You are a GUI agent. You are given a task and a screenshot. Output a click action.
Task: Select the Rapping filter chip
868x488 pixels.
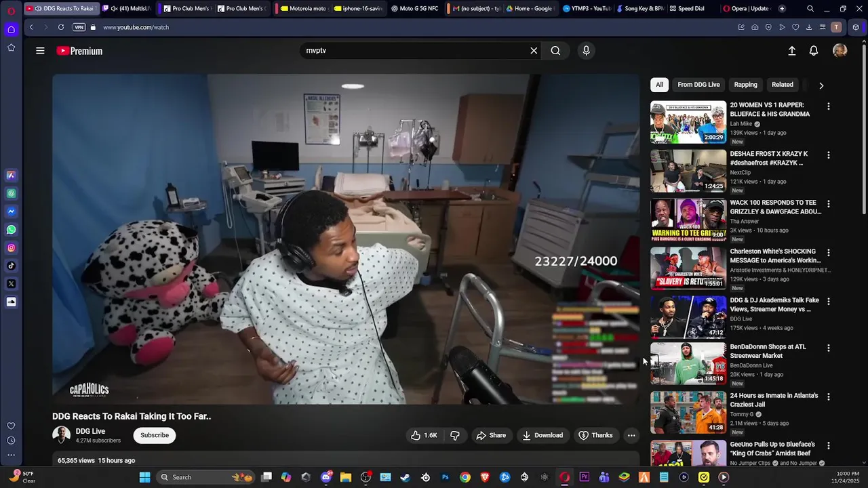745,85
